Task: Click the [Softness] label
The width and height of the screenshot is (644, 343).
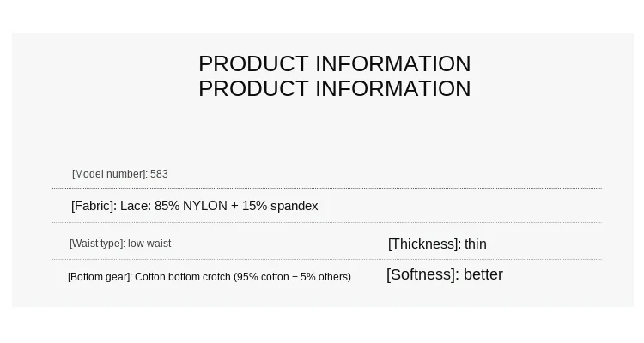Action: point(423,274)
